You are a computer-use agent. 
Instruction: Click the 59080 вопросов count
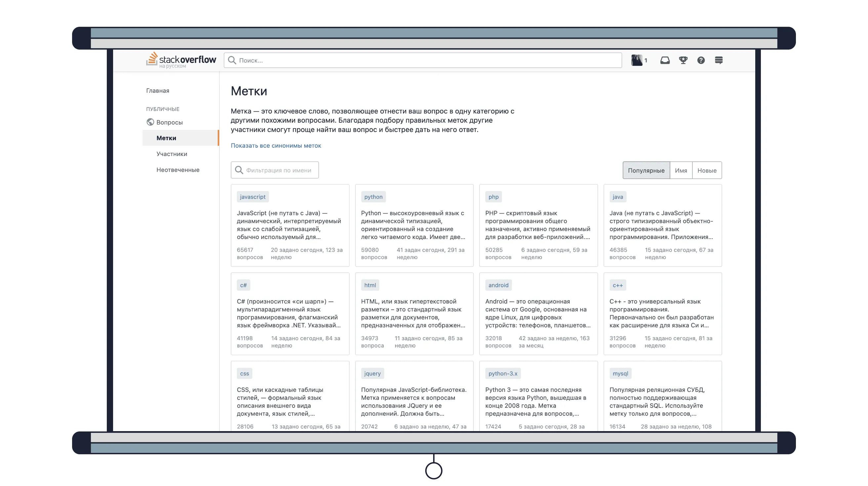(x=374, y=254)
